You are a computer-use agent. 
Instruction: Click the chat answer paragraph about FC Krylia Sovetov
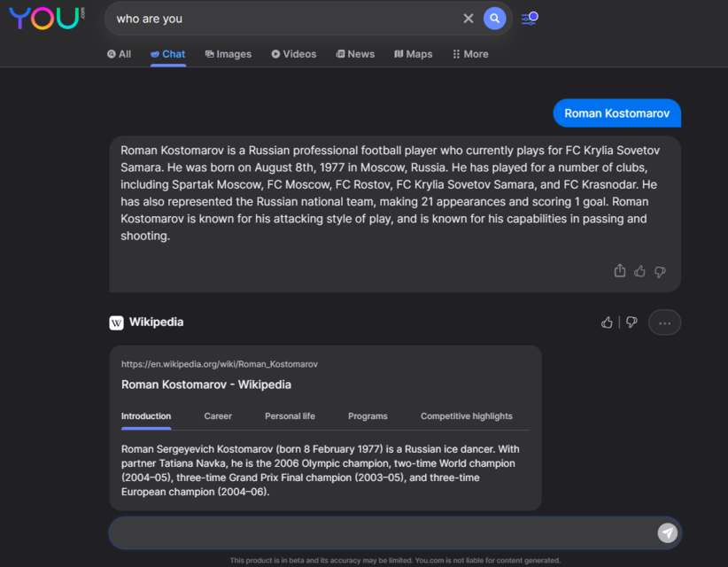[390, 193]
